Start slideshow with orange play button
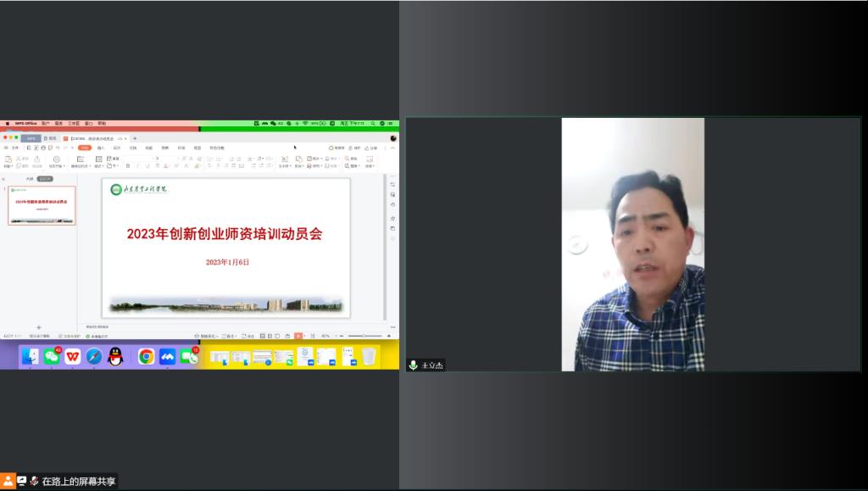Viewport: 868px width, 491px height. pyautogui.click(x=298, y=336)
